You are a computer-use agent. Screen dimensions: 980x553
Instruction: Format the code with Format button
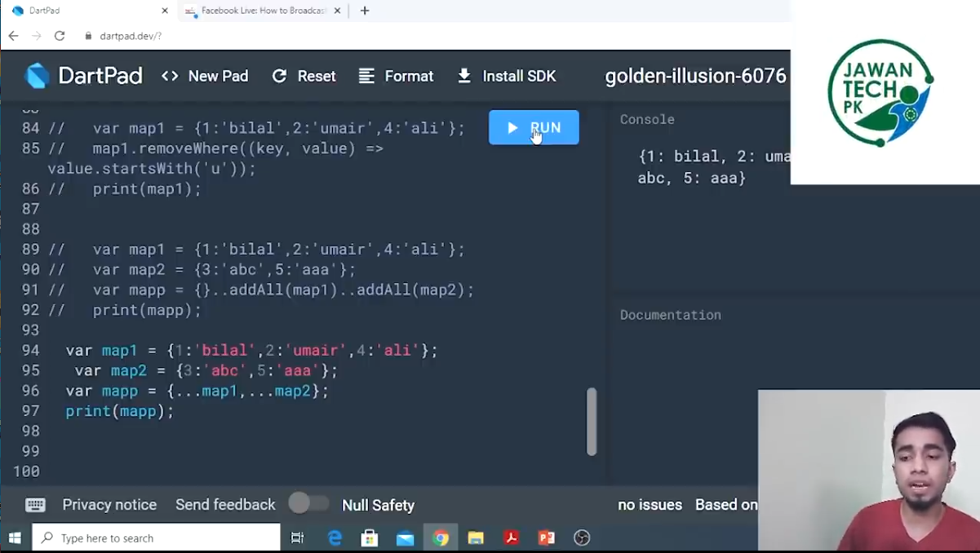coord(396,76)
